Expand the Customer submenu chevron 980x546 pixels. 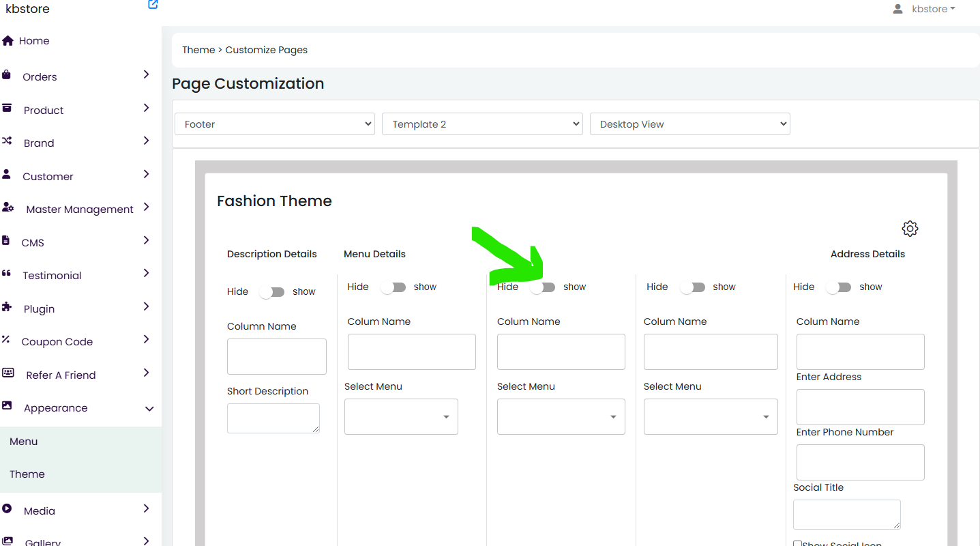pos(146,174)
